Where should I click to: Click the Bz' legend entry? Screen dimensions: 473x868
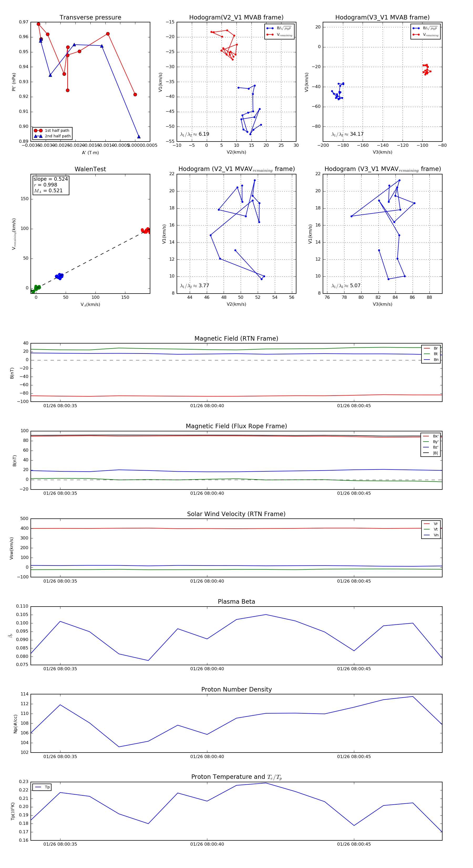[x=431, y=447]
